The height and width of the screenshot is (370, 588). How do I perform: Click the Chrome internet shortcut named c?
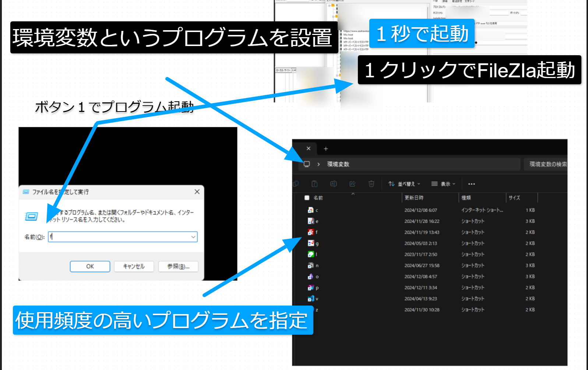pos(311,210)
